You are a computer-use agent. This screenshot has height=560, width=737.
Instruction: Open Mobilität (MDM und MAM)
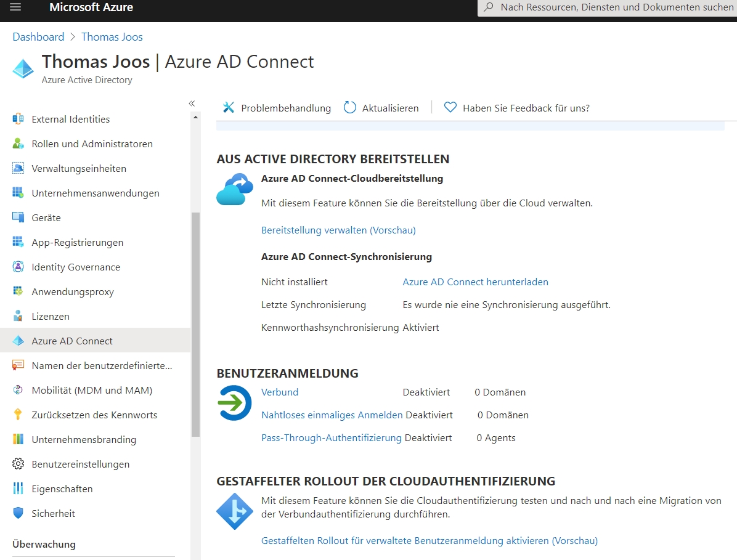click(92, 390)
